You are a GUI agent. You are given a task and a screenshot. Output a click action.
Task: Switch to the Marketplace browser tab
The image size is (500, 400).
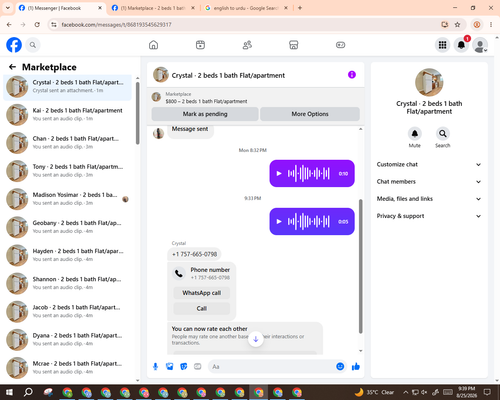[x=153, y=8]
